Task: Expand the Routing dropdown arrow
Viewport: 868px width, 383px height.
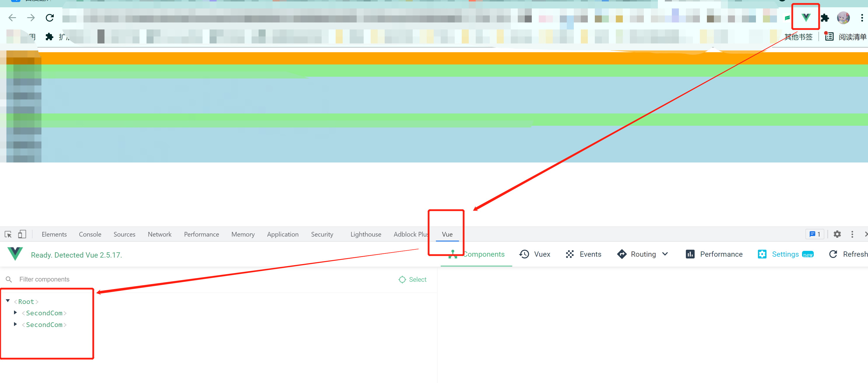Action: (x=665, y=254)
